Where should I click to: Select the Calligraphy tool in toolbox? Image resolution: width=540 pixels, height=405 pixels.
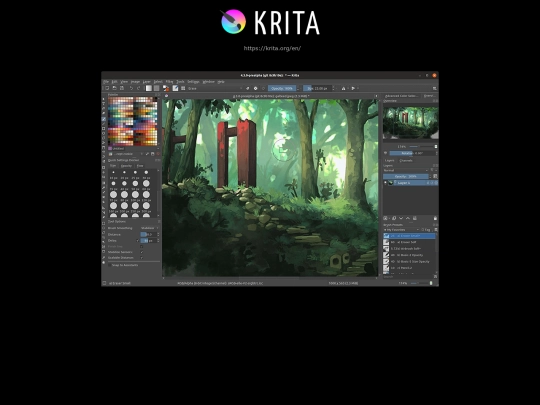[x=104, y=113]
